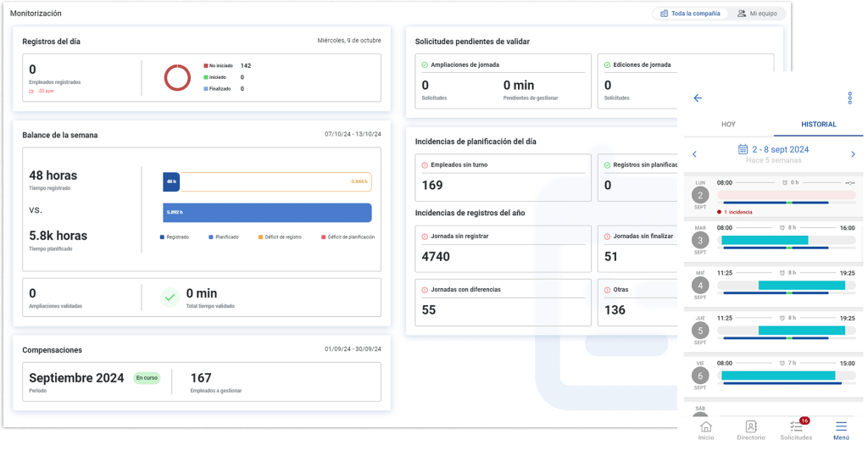Open Inicio home icon in bottom bar
This screenshot has height=462, width=868.
(x=705, y=427)
